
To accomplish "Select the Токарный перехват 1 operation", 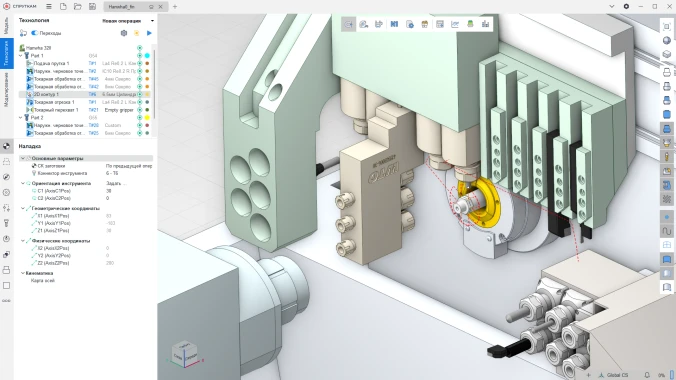I will tap(56, 110).
